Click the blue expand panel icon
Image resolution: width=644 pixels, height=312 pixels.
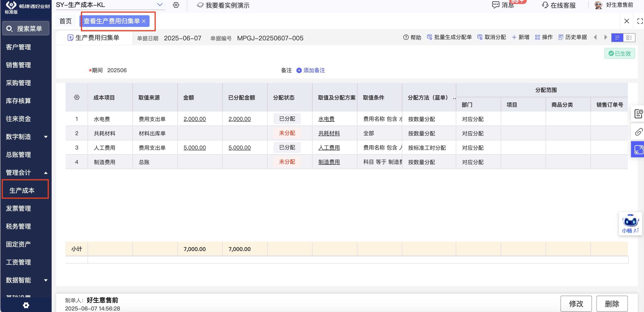pos(639,149)
